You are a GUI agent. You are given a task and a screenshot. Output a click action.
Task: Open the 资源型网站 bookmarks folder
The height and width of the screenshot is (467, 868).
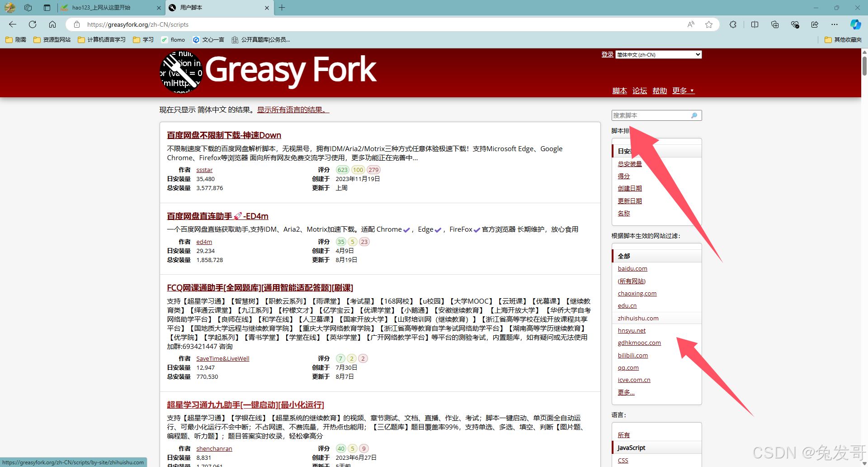[52, 40]
